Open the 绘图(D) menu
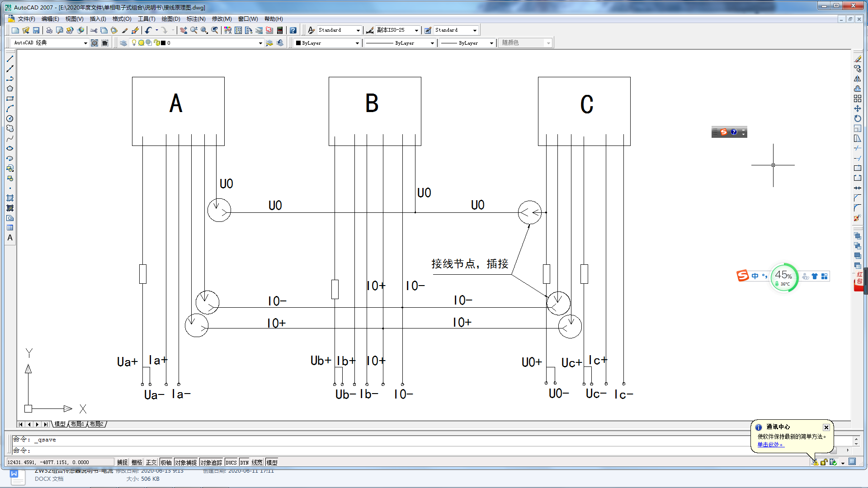Screen dimensions: 868x488 (170, 19)
